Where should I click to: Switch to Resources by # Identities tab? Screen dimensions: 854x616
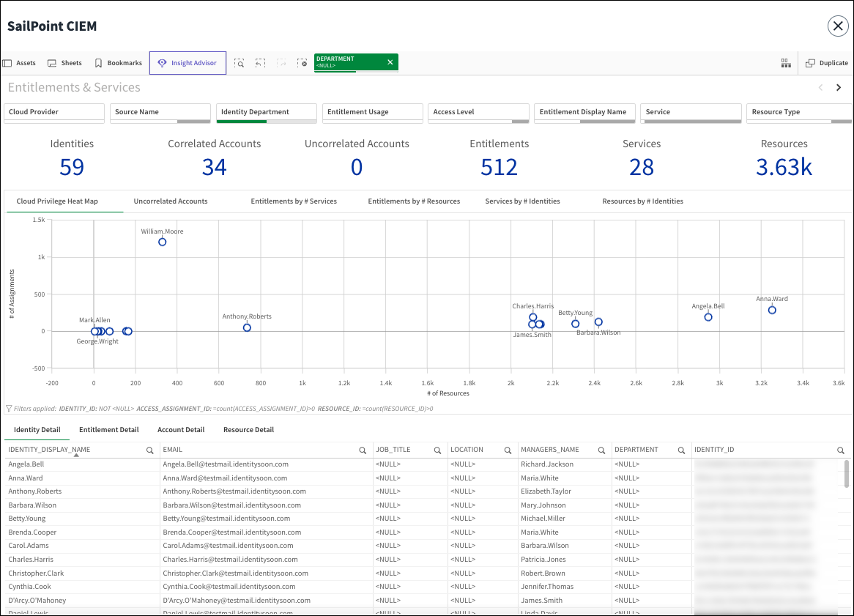click(642, 201)
